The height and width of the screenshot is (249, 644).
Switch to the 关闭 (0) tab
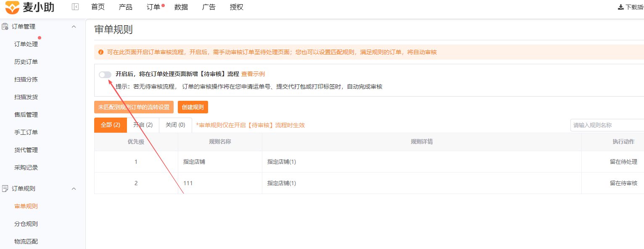pyautogui.click(x=175, y=125)
